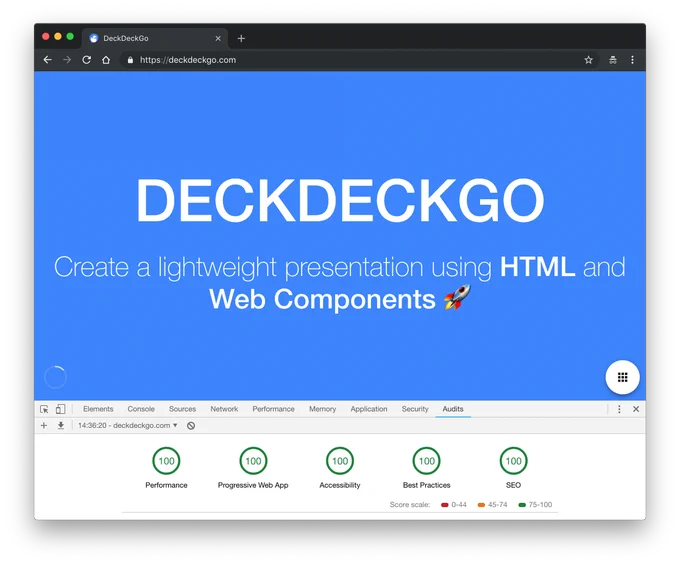Click the rocket emoji on the slide
680x565 pixels.
point(457,297)
